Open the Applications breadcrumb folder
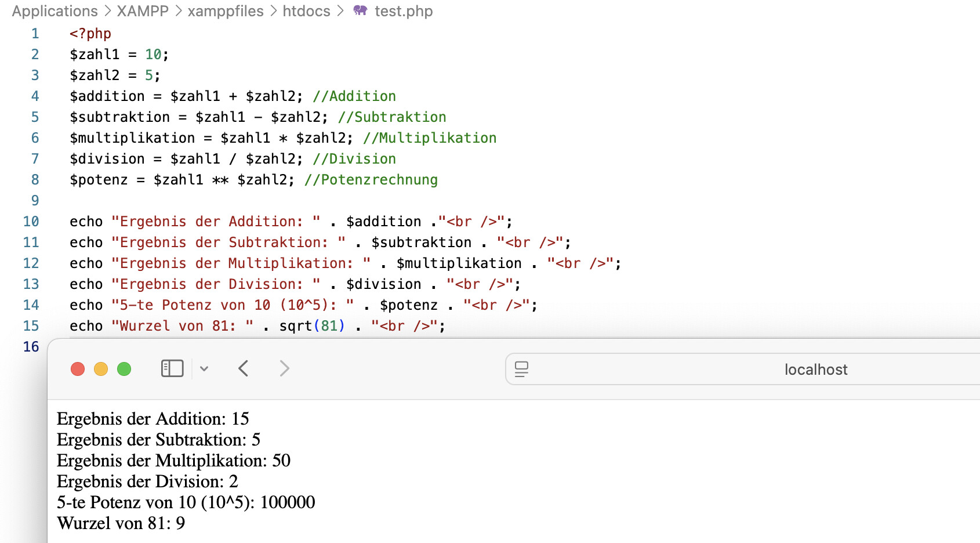This screenshot has height=543, width=980. pos(55,11)
